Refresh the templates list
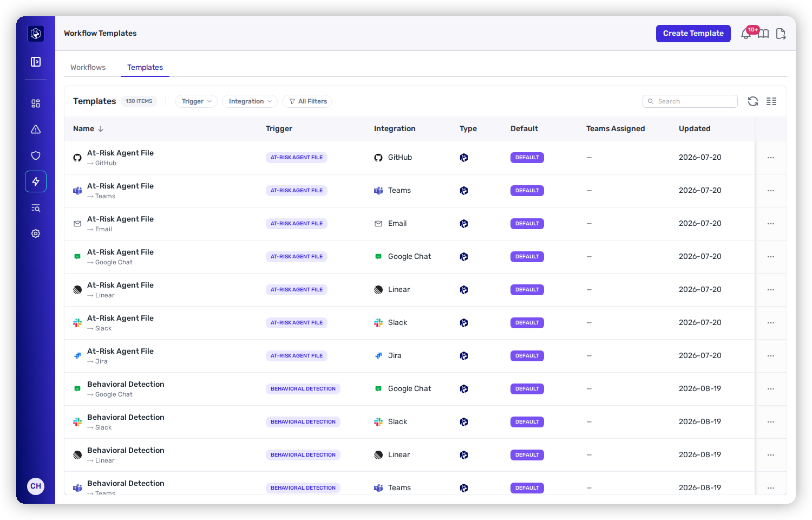Image resolution: width=812 pixels, height=520 pixels. click(753, 101)
